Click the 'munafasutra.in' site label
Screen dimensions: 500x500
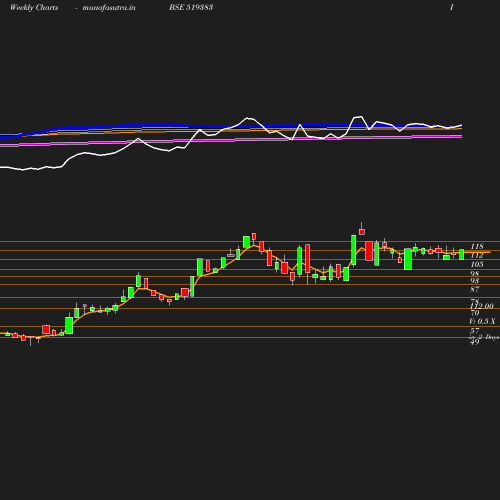(x=109, y=7)
